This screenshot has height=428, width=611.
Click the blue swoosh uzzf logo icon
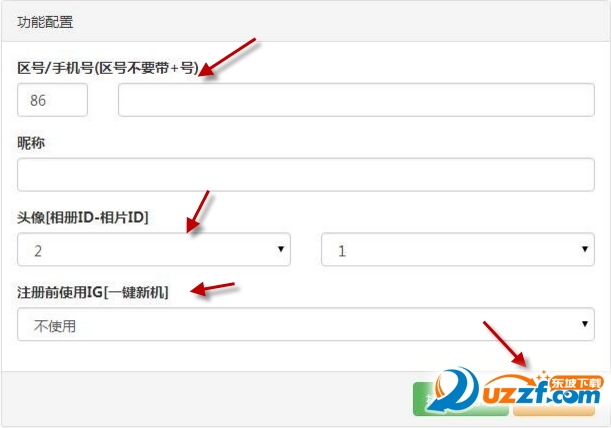point(454,390)
